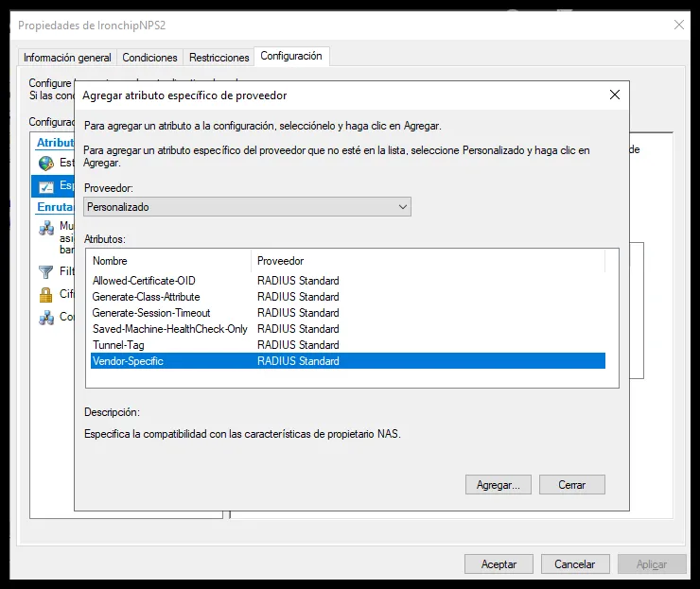Click the multilink network computers icon
This screenshot has width=700, height=589.
point(46,228)
